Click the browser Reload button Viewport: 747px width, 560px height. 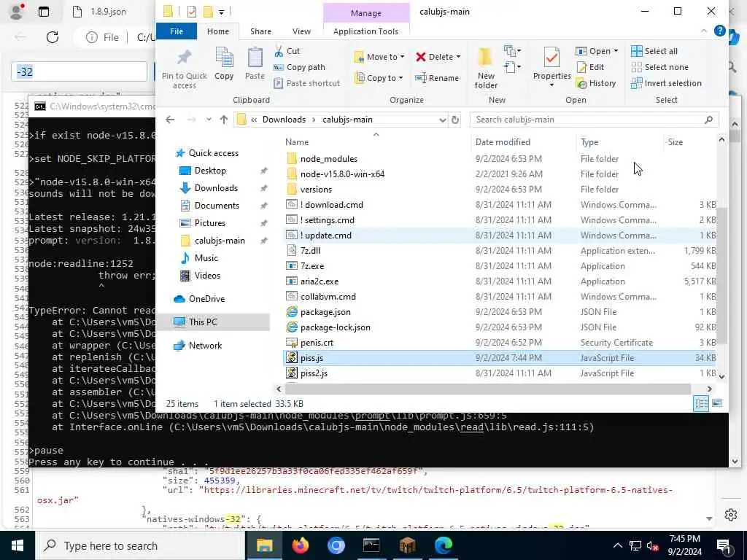click(x=53, y=37)
